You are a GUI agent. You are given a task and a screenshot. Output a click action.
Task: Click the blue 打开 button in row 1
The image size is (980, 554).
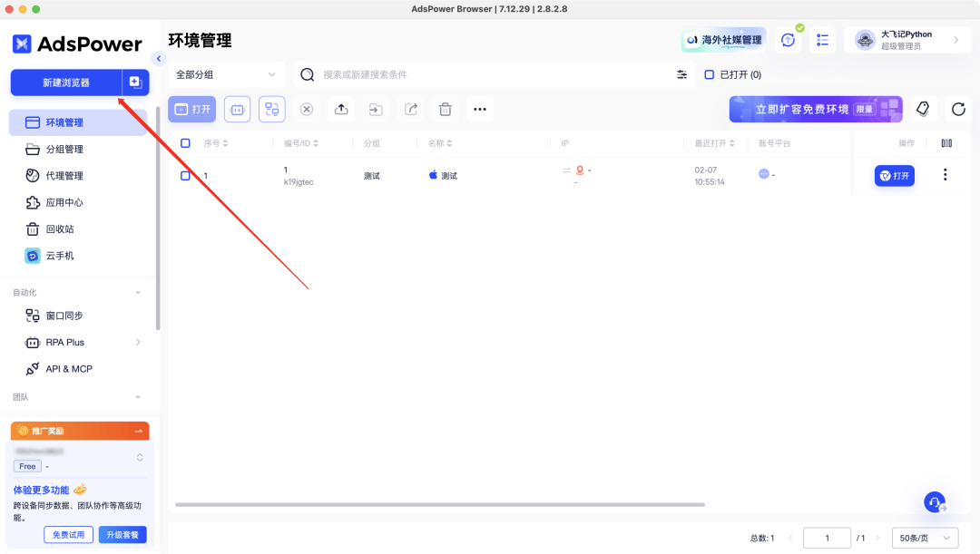[x=895, y=176]
